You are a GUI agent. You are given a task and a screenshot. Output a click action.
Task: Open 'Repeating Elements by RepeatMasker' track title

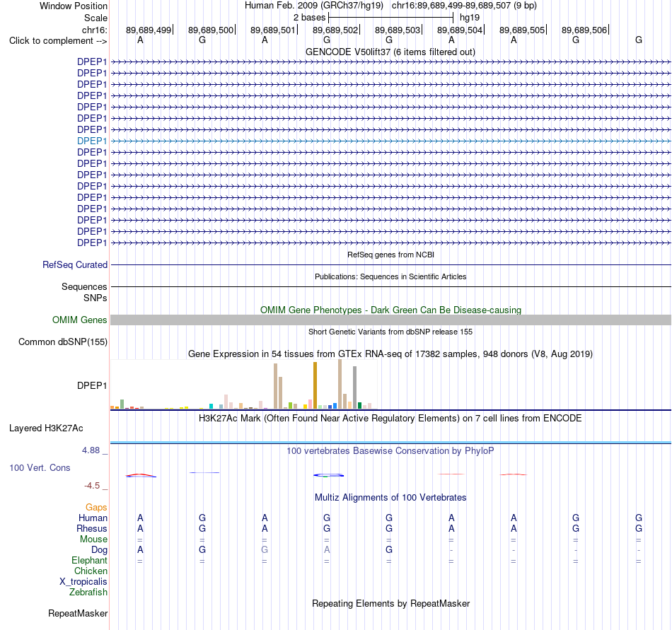pos(390,604)
